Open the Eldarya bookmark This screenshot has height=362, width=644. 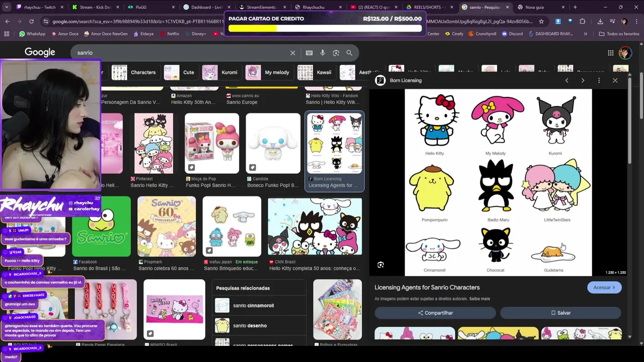coord(143,34)
